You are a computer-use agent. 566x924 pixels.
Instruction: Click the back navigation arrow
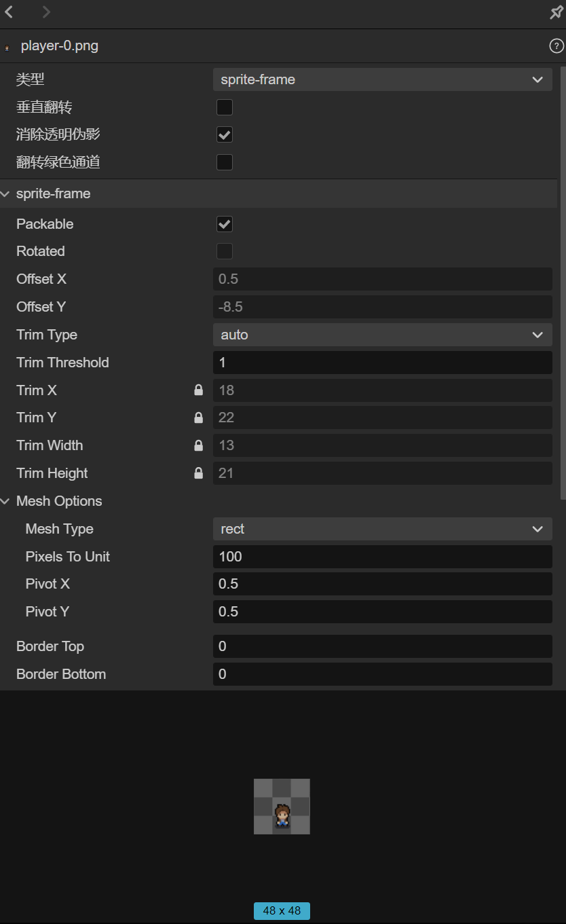click(10, 12)
